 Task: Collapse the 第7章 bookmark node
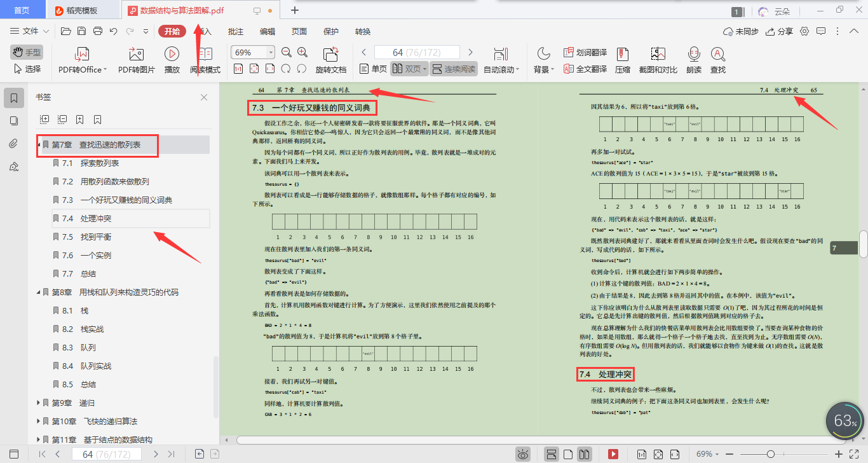39,144
